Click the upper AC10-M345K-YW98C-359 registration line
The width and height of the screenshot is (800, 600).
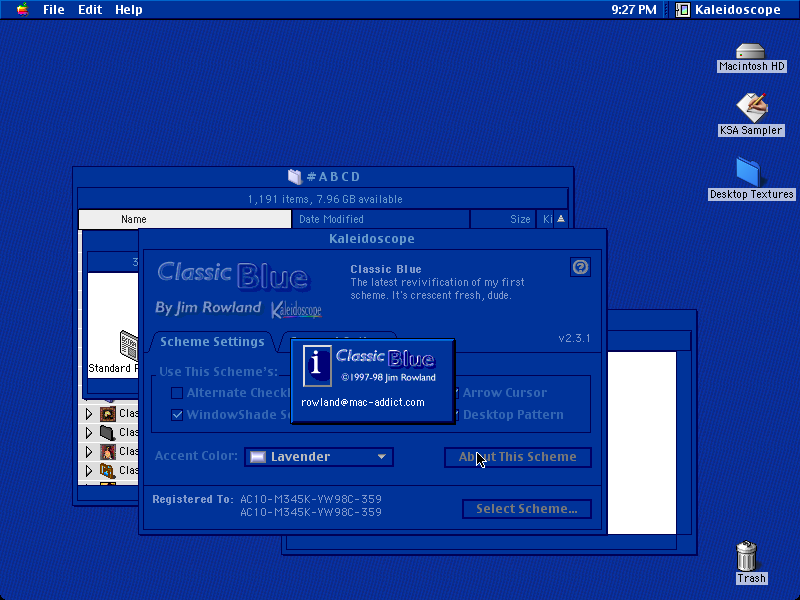(311, 499)
